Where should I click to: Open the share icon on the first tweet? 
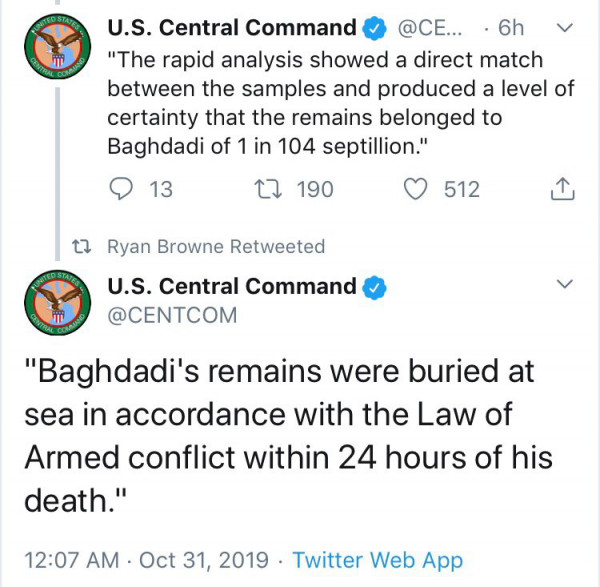(563, 189)
